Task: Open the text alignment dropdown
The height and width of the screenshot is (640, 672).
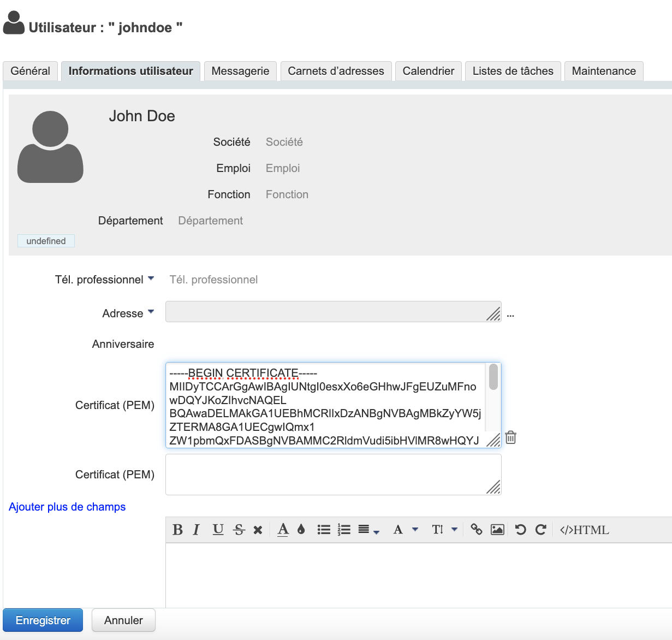Action: click(x=368, y=530)
